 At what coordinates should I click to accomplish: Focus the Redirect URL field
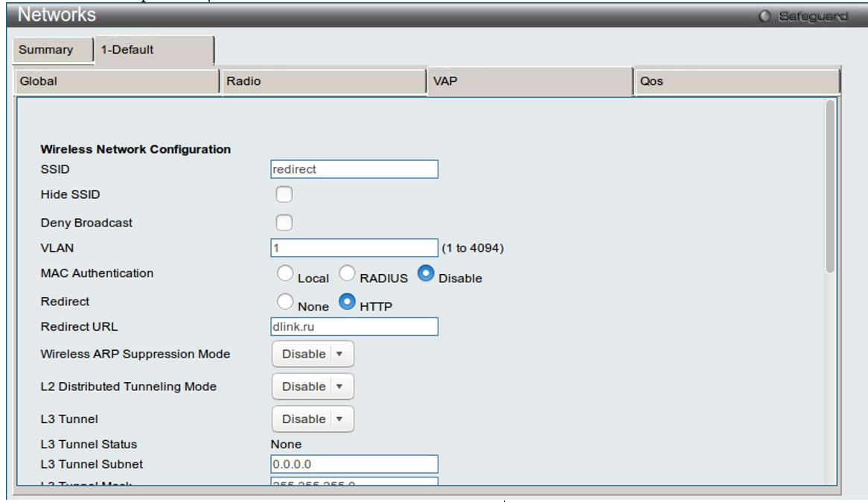pyautogui.click(x=354, y=326)
